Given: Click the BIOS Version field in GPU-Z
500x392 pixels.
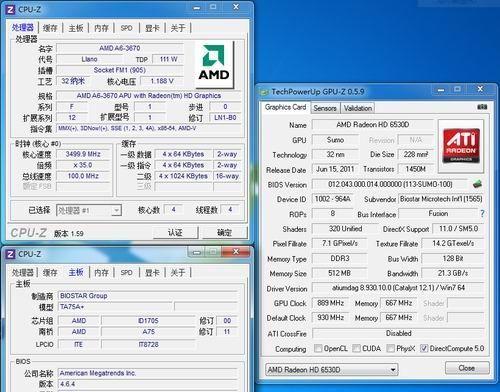Looking at the screenshot, I should (x=390, y=184).
